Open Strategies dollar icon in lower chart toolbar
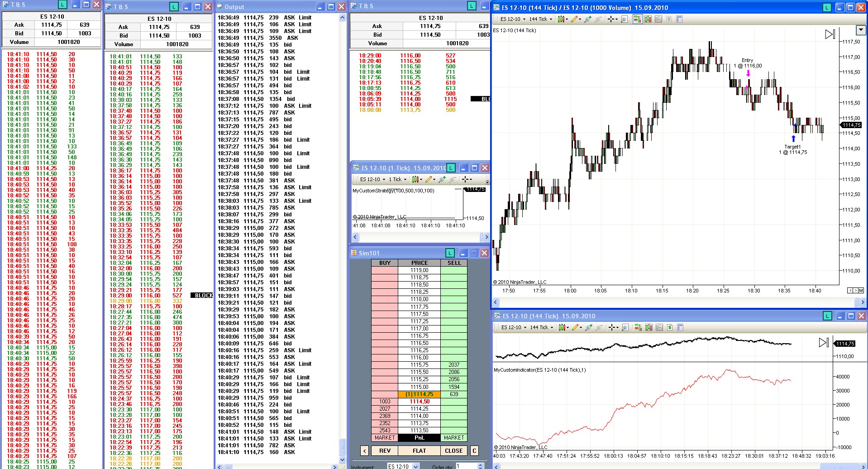The height and width of the screenshot is (469, 868). [x=669, y=327]
